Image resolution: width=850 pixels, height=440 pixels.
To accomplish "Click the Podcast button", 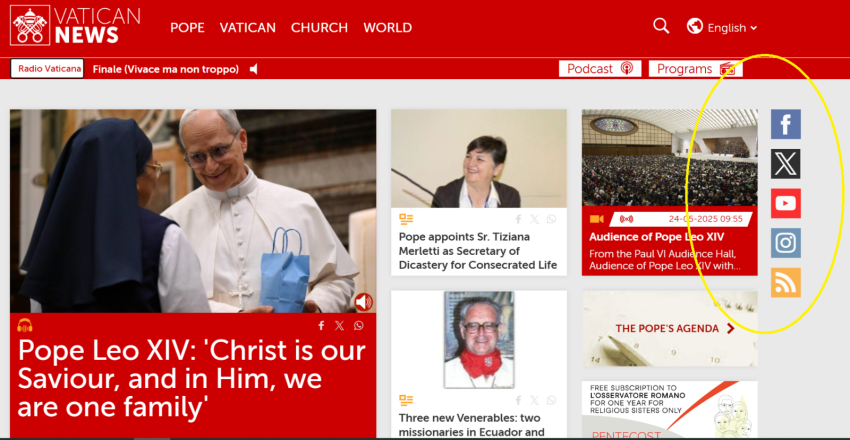I will click(x=600, y=69).
